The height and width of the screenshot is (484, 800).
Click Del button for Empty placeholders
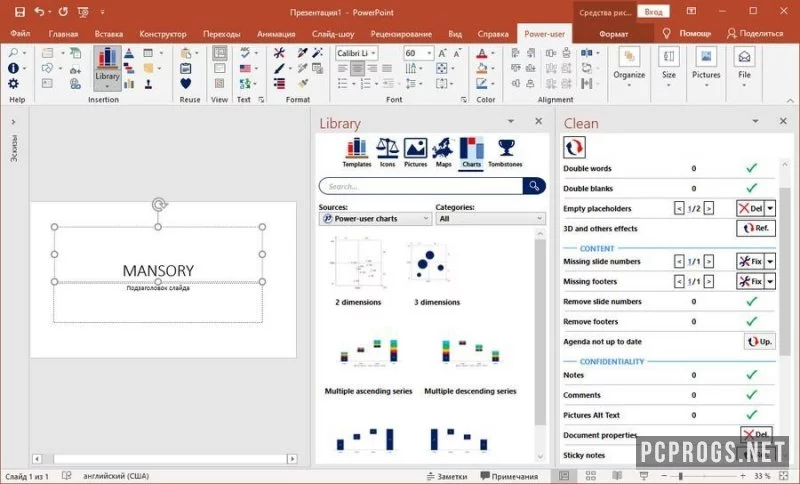click(x=751, y=208)
